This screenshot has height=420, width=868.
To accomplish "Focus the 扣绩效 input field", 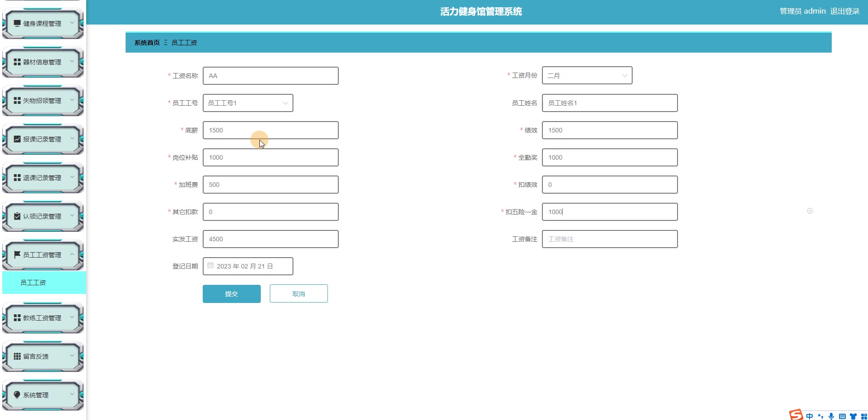I will point(610,185).
